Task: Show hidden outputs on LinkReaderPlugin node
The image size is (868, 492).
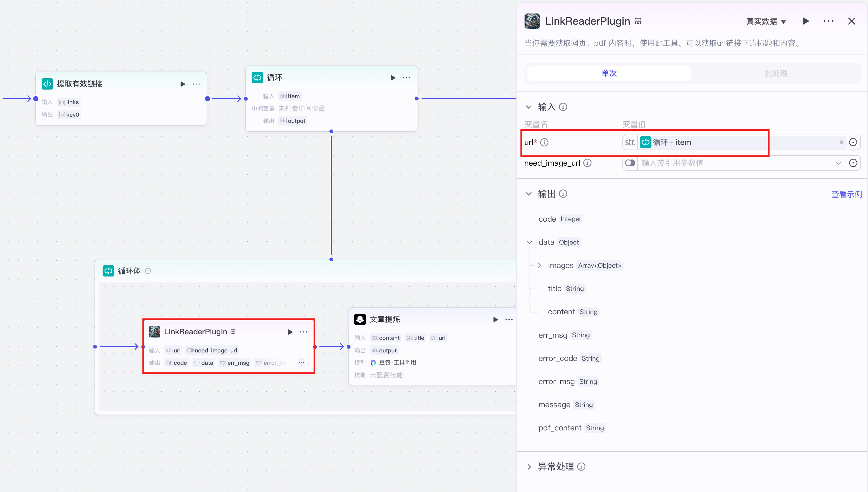Action: click(x=302, y=363)
